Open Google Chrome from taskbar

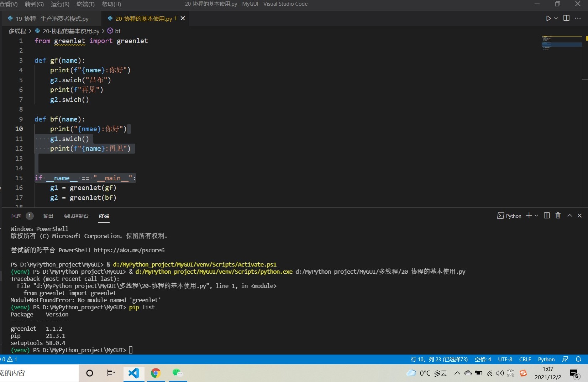[156, 373]
